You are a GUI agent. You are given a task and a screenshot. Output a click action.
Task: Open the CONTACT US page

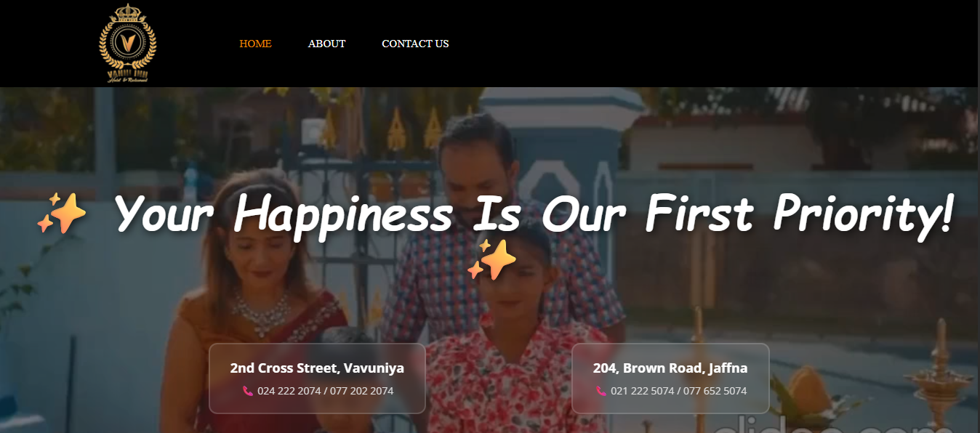pyautogui.click(x=415, y=44)
